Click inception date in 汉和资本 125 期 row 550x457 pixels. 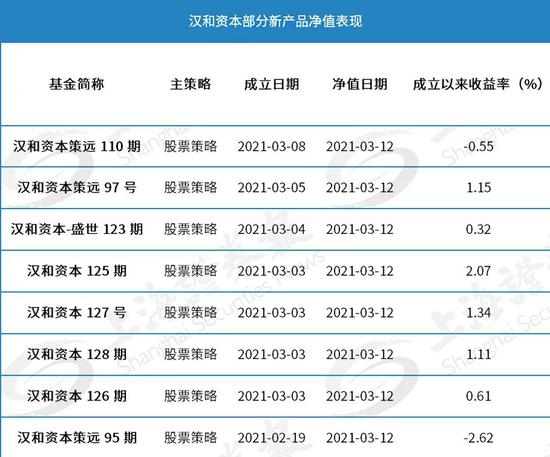tap(271, 271)
